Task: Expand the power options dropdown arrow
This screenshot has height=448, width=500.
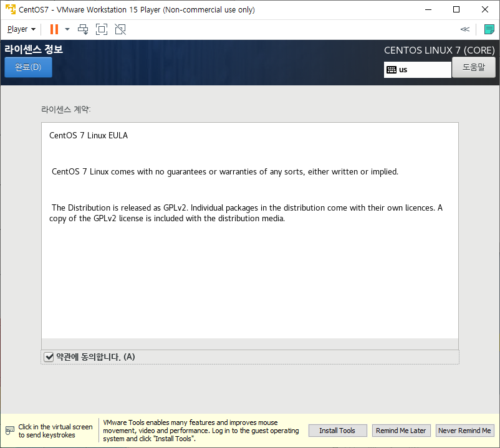Action: (x=67, y=29)
